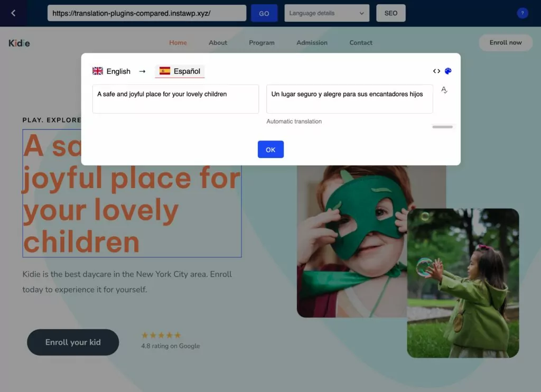The height and width of the screenshot is (392, 541).
Task: Click the 4.8 rating on Google text
Action: pyautogui.click(x=171, y=346)
